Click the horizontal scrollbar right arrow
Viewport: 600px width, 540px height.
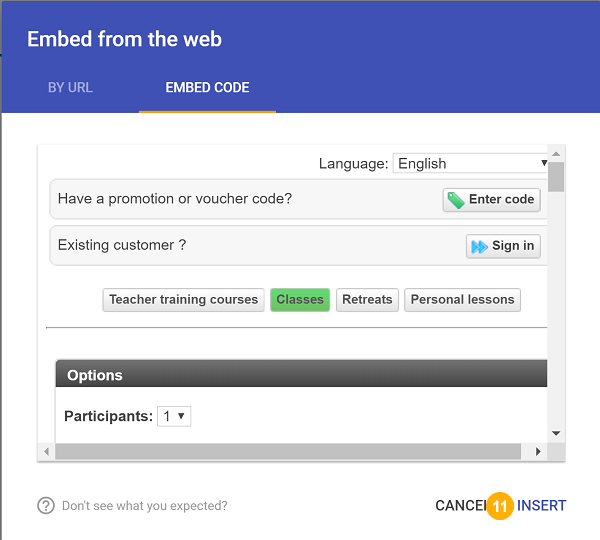538,452
